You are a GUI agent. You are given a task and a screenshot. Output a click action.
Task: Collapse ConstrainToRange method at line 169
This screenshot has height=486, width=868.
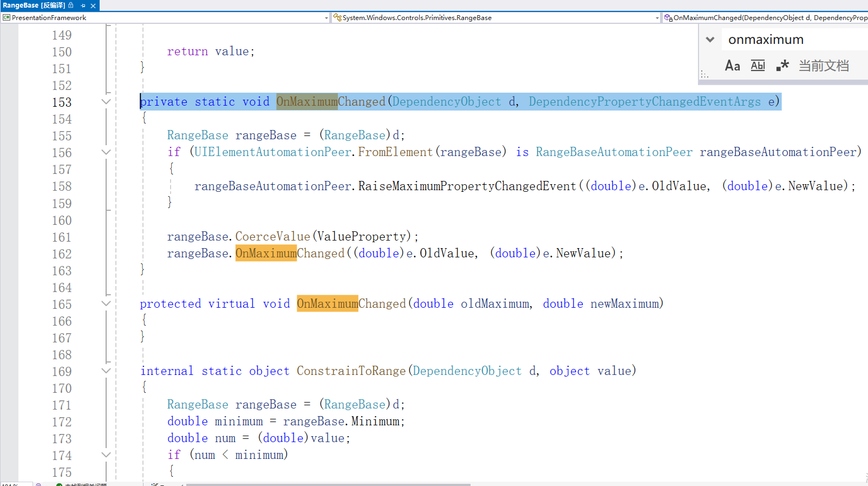(x=106, y=371)
